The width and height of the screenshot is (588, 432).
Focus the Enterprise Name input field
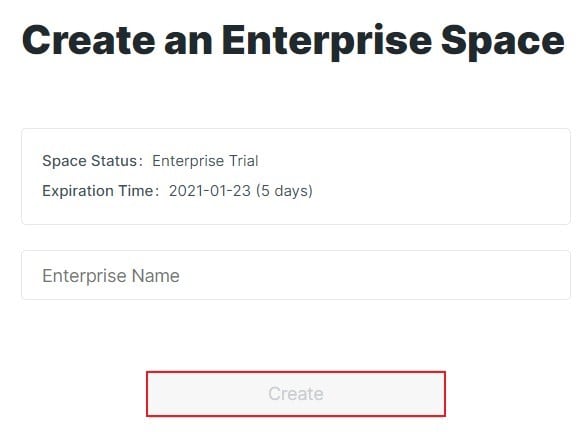click(296, 275)
